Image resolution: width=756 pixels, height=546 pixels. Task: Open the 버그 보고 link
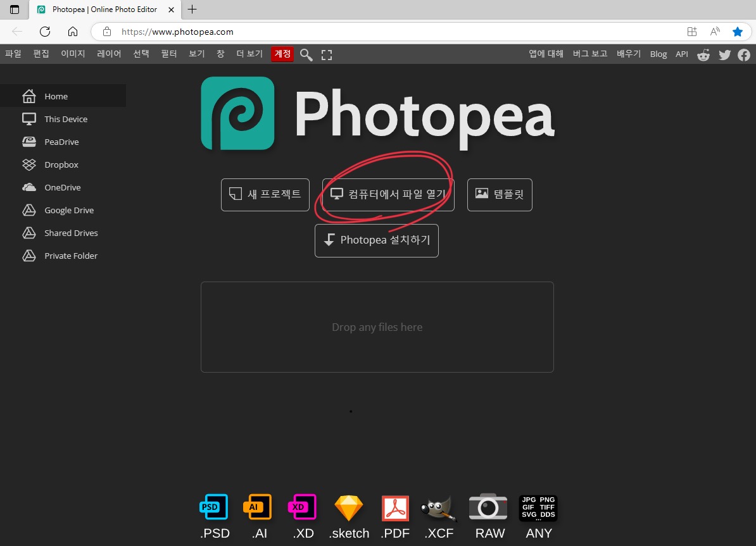coord(589,54)
